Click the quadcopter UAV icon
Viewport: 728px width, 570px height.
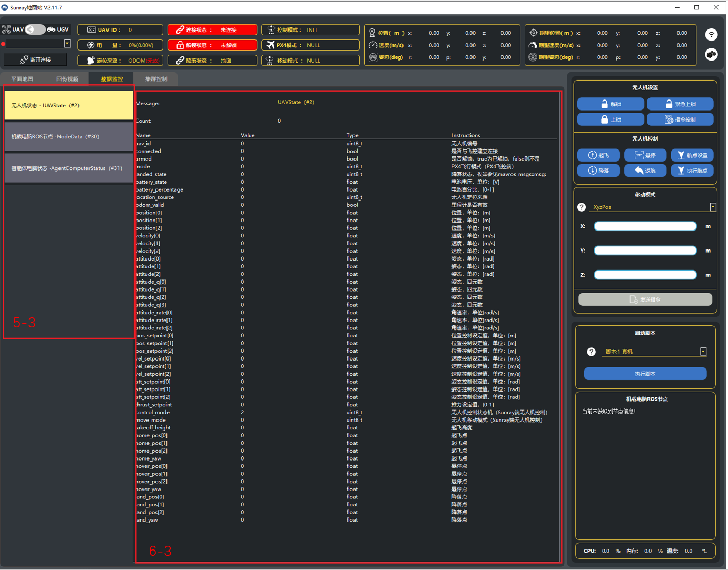coord(6,29)
